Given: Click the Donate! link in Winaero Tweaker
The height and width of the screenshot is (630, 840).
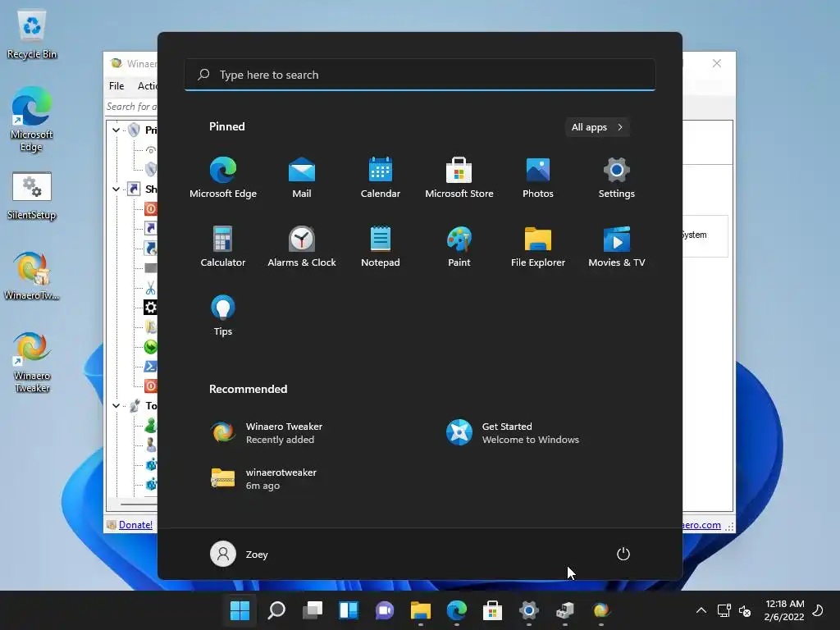Looking at the screenshot, I should 135,525.
